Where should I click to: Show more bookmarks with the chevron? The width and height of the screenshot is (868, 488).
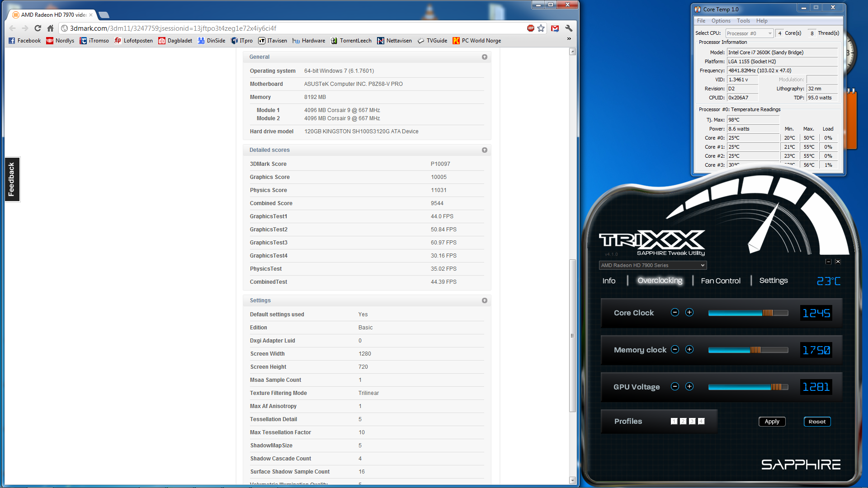point(569,39)
